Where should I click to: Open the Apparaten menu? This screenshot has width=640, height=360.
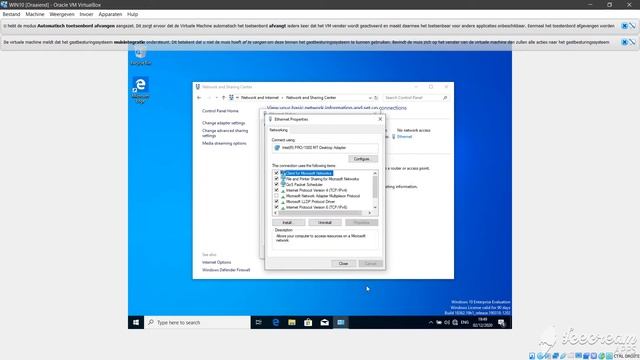coord(110,14)
